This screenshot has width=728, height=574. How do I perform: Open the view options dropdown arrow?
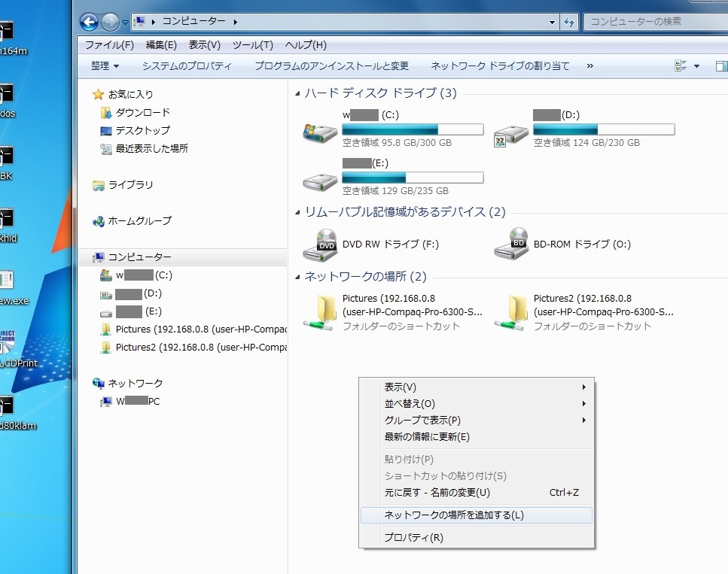tap(696, 66)
